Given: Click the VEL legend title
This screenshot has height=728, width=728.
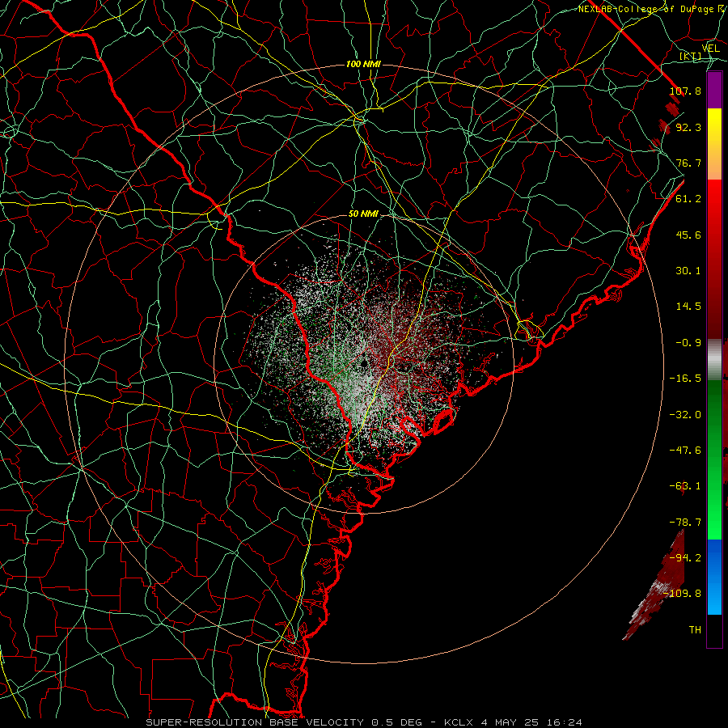Looking at the screenshot, I should click(711, 49).
